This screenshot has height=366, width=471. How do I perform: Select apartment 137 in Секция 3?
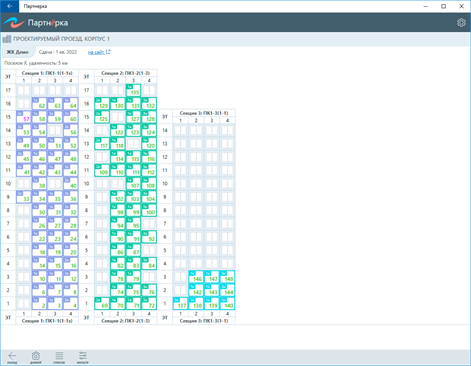click(x=180, y=304)
